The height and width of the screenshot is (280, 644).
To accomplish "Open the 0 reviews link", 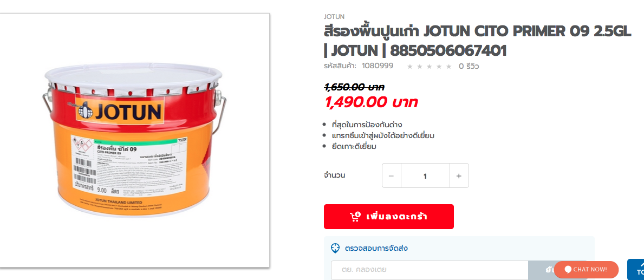I will tap(469, 66).
